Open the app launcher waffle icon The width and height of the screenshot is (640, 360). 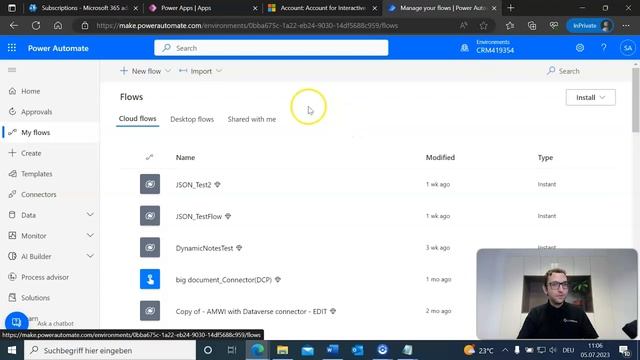point(12,48)
